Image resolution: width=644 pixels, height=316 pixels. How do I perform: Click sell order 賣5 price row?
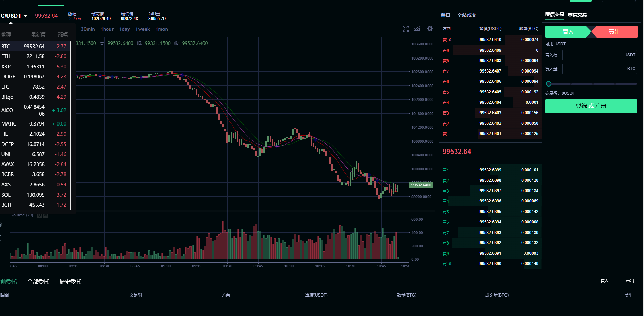click(490, 92)
